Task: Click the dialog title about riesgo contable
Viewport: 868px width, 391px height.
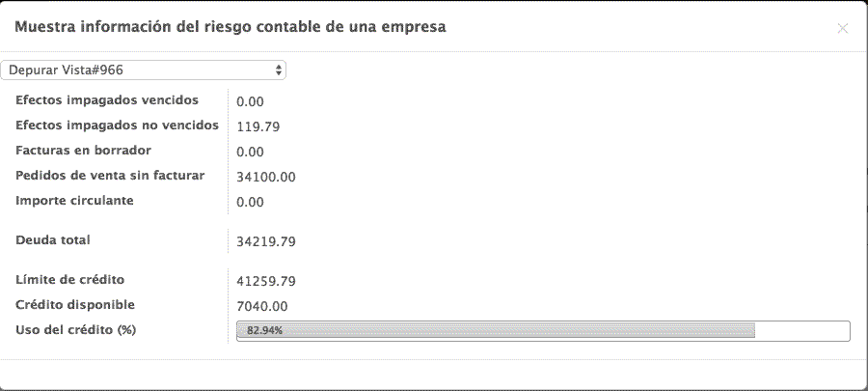Action: (x=230, y=27)
